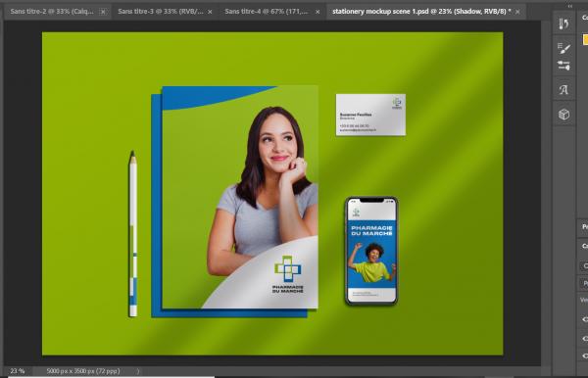Click the 23 % zoom level field
Screen dimensions: 588x378
pos(18,371)
